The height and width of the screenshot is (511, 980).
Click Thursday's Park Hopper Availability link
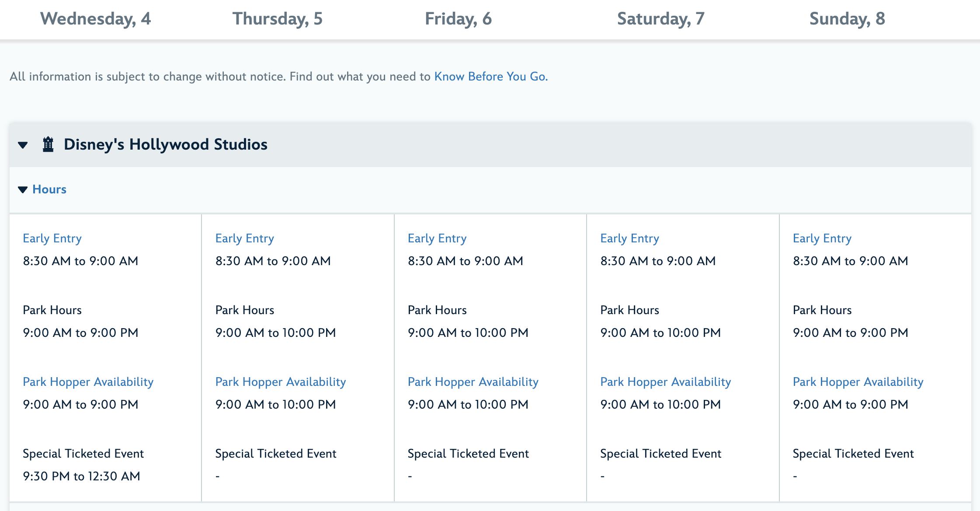tap(281, 382)
